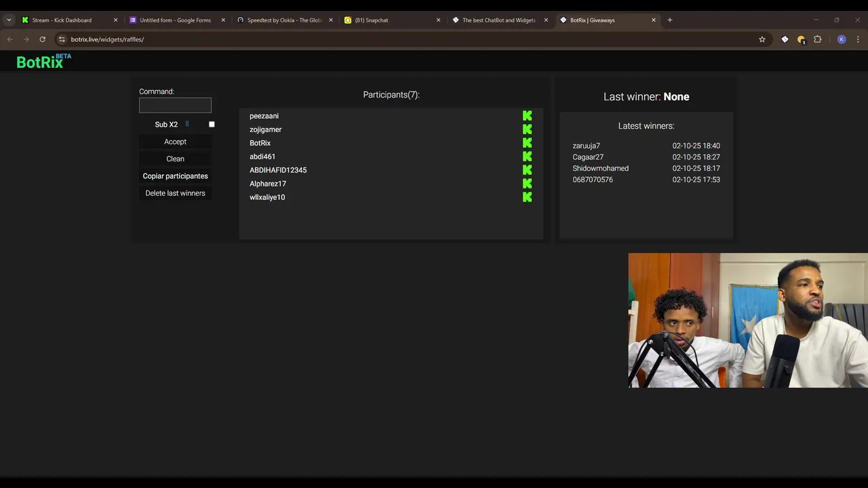The image size is (868, 488).
Task: Close the Speedtest by Ookla tab
Action: [x=331, y=20]
